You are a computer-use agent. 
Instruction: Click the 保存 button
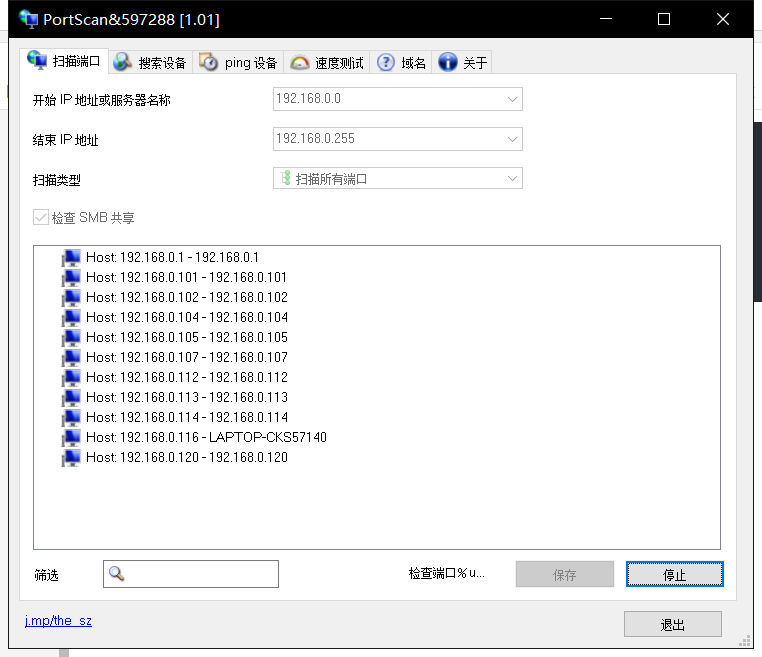point(565,574)
